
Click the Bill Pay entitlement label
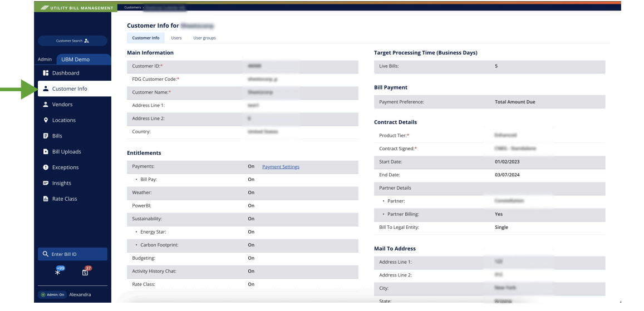click(149, 179)
